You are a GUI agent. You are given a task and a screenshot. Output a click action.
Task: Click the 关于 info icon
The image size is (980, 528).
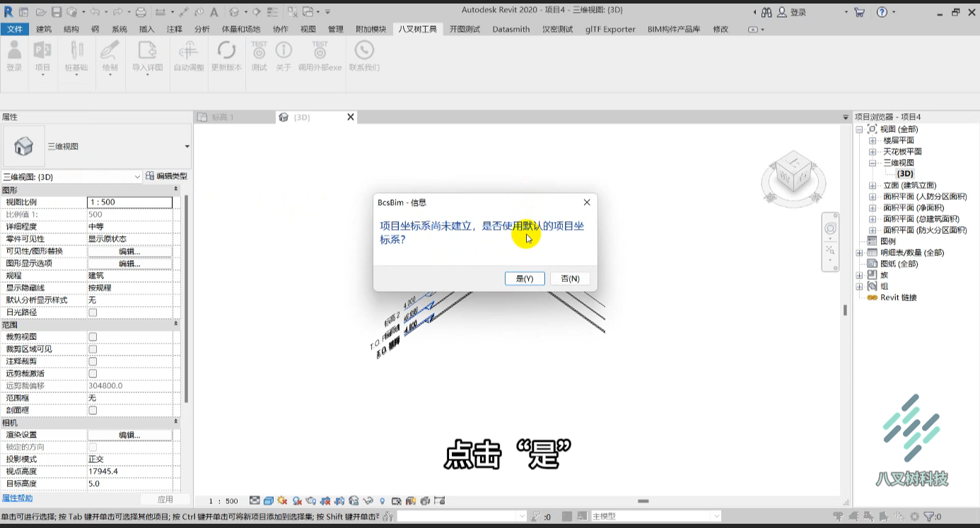pyautogui.click(x=284, y=51)
